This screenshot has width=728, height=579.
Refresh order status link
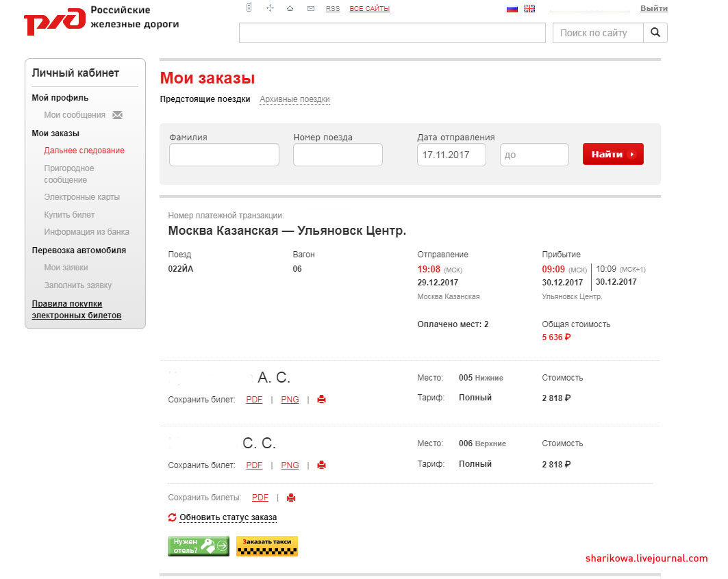228,517
